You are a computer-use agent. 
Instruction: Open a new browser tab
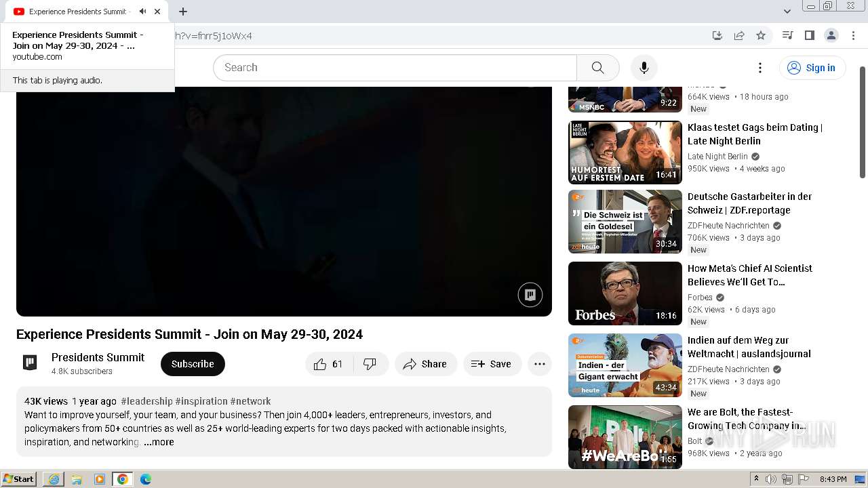[x=183, y=12]
